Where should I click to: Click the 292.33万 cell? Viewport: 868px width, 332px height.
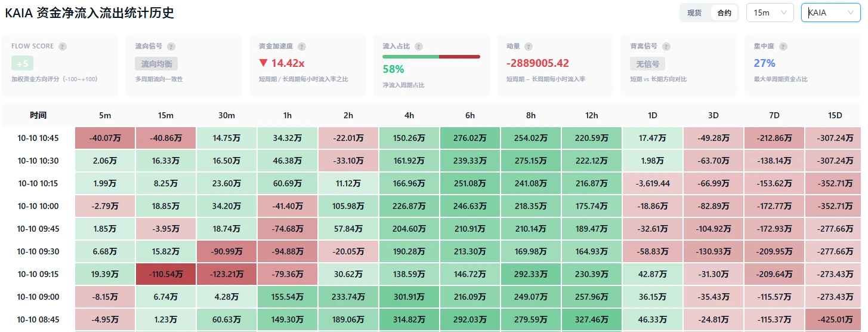531,274
